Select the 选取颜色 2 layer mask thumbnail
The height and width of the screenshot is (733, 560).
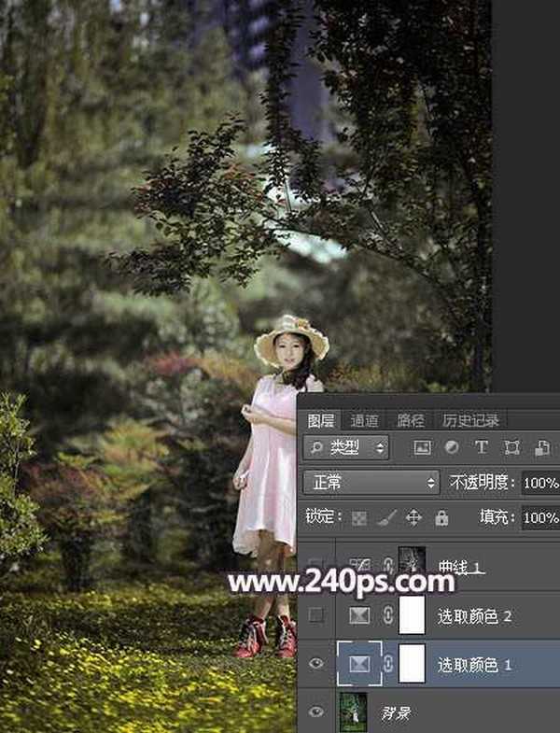(x=412, y=615)
